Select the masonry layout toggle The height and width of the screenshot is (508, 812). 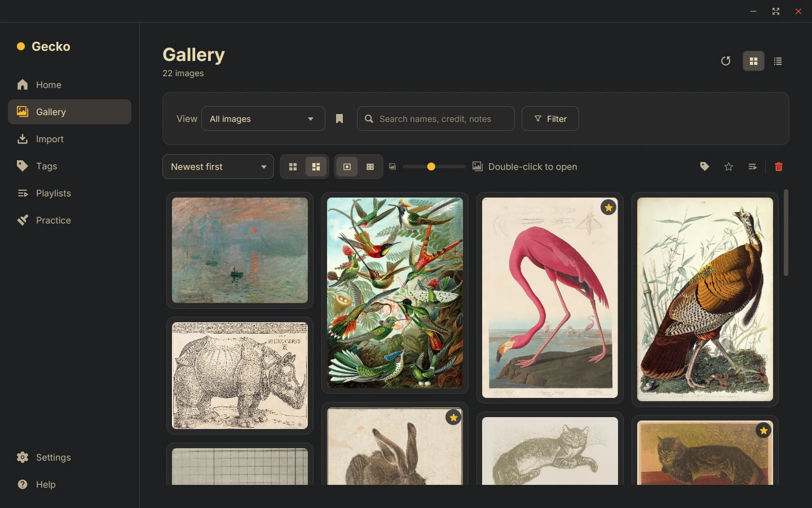(316, 167)
